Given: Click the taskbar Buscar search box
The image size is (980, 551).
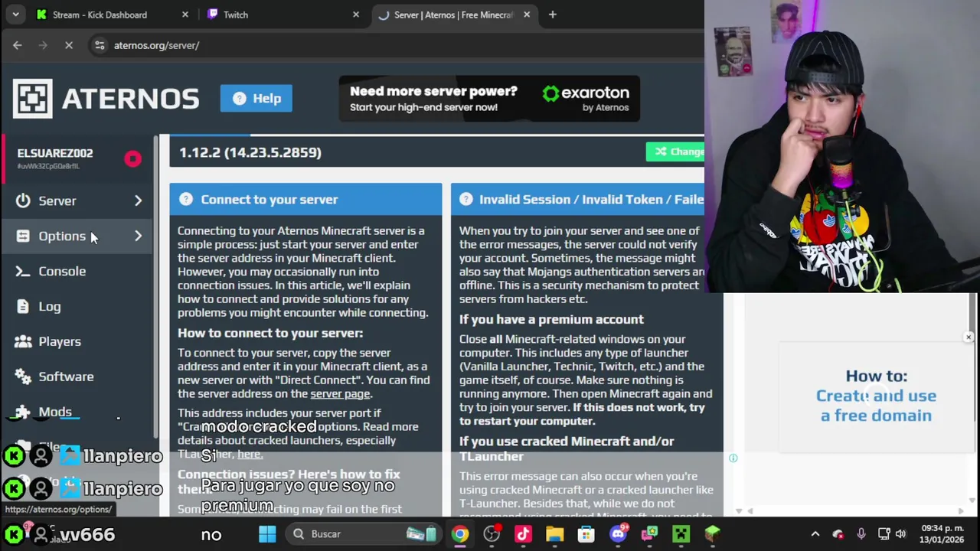Looking at the screenshot, I should 363,533.
